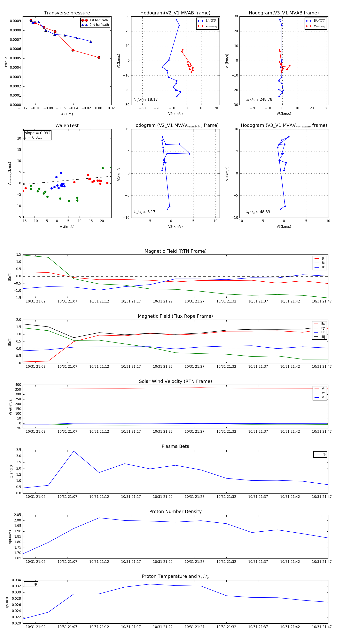This screenshot has height=644, width=351.
Task: Click the B/√μ0ρ legend entry in V2_V1 MVAB hodogram
Action: (207, 21)
